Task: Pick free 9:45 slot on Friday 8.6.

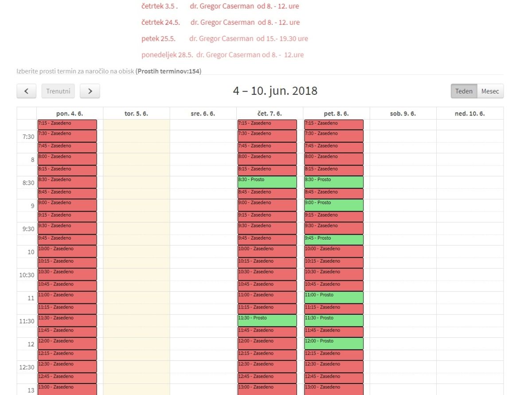Action: [333, 240]
